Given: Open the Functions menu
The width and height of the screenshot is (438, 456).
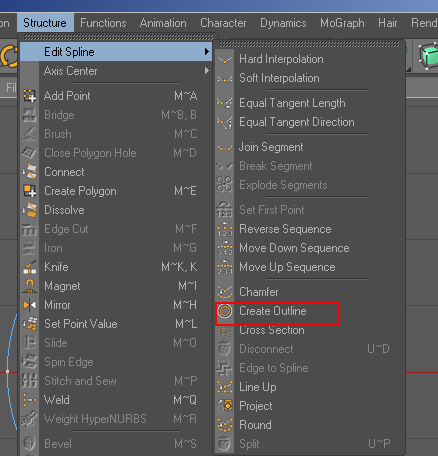Looking at the screenshot, I should pyautogui.click(x=103, y=23).
